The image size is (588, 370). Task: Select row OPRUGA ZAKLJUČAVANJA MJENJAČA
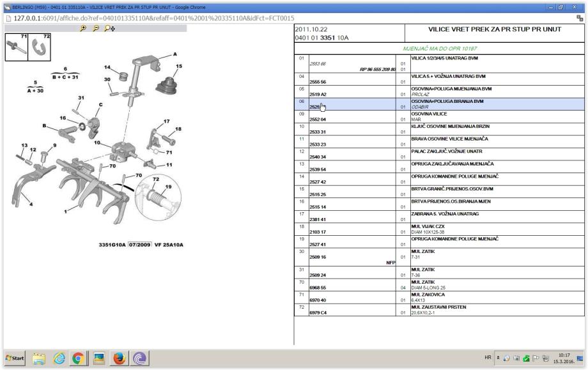[x=439, y=166]
